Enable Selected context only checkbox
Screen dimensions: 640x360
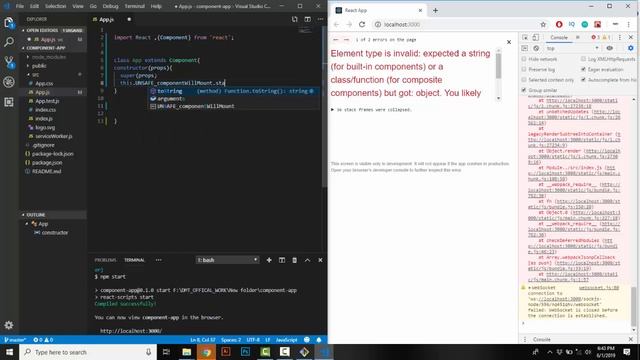(524, 80)
